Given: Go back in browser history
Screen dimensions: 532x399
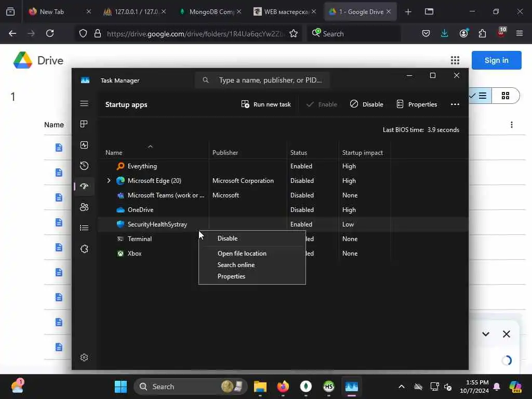Looking at the screenshot, I should point(12,34).
